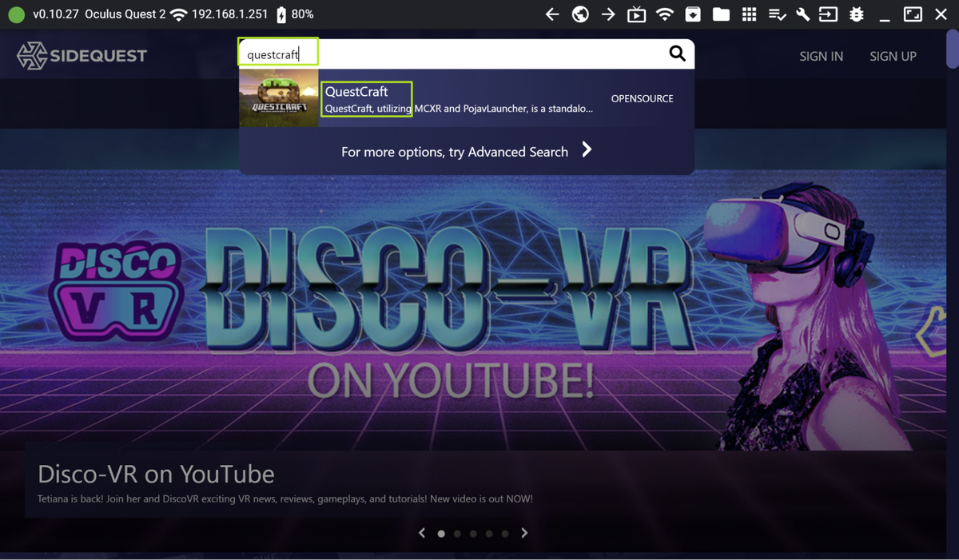959x560 pixels.
Task: Click the wireless connection Wi-Fi icon
Action: [665, 14]
